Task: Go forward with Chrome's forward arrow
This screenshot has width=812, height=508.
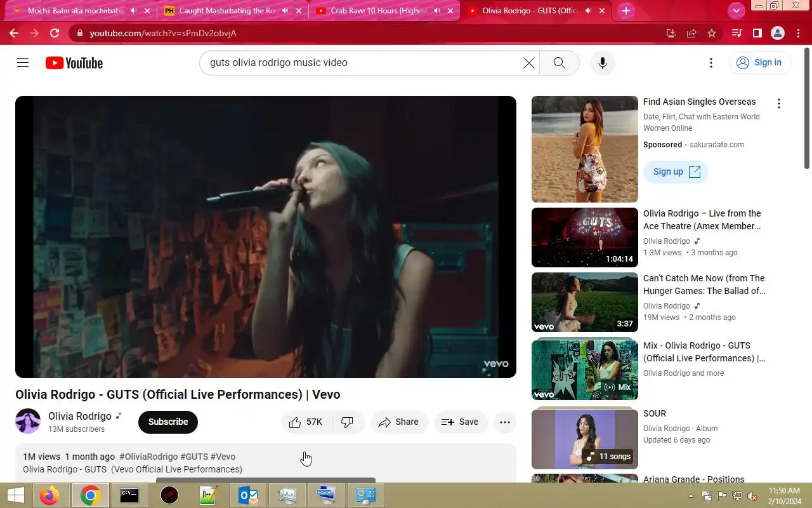Action: coord(34,33)
